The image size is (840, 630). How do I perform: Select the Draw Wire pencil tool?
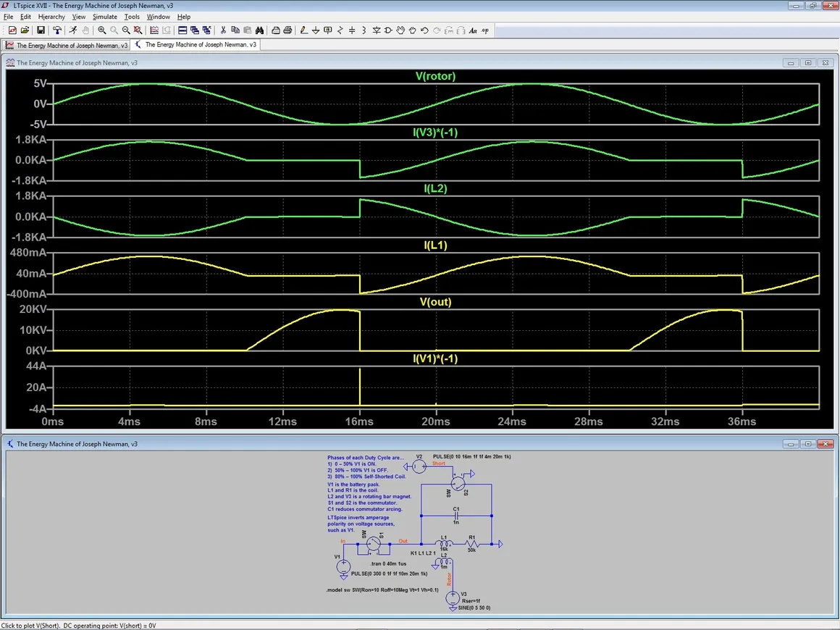click(x=304, y=30)
